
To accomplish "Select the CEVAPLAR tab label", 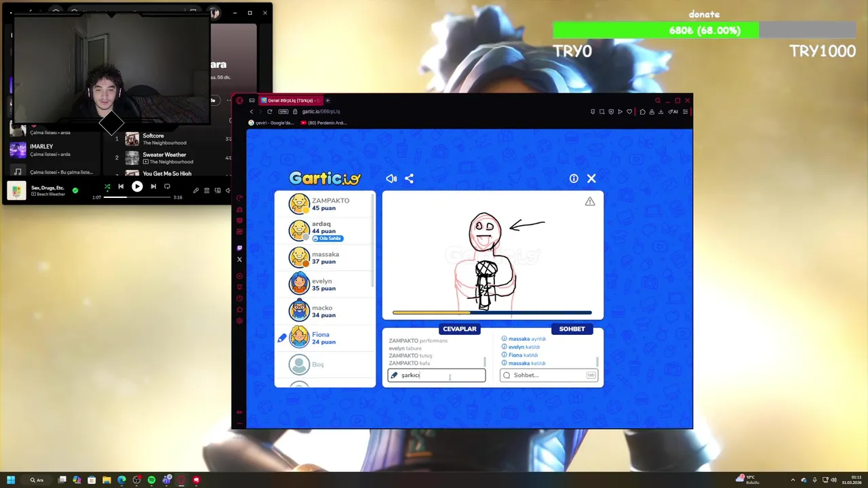I will click(x=460, y=329).
